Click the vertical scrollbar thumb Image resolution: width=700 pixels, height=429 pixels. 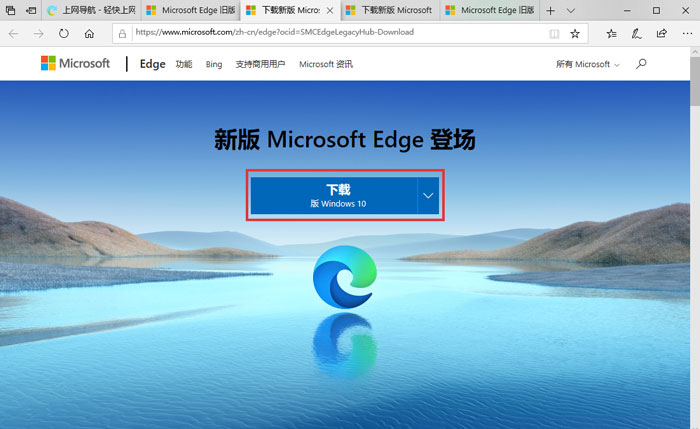695,82
